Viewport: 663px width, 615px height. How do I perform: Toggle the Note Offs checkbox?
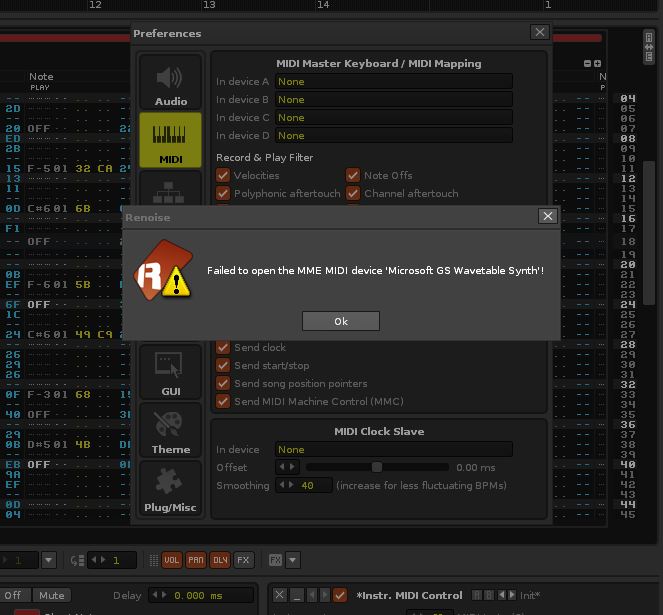click(x=353, y=175)
